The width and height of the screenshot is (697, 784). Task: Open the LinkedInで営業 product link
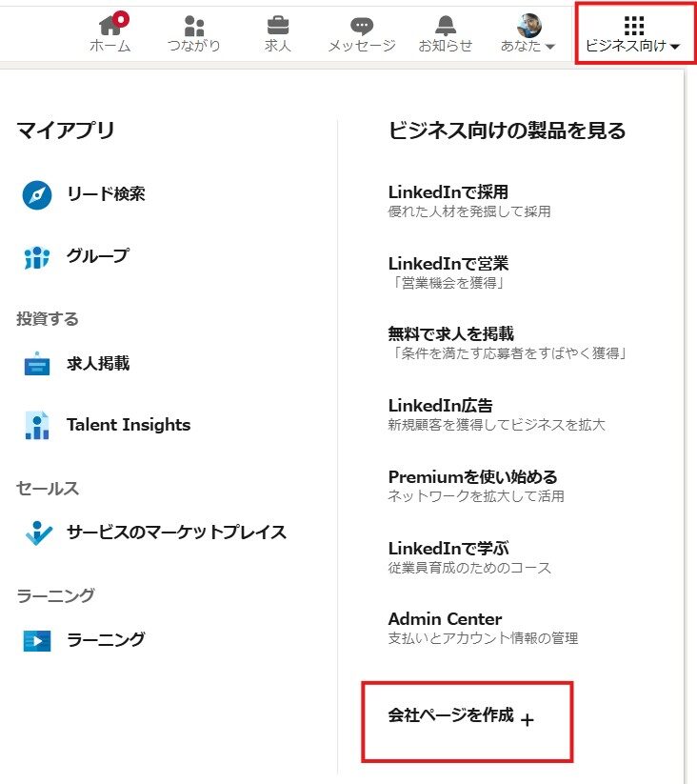448,264
